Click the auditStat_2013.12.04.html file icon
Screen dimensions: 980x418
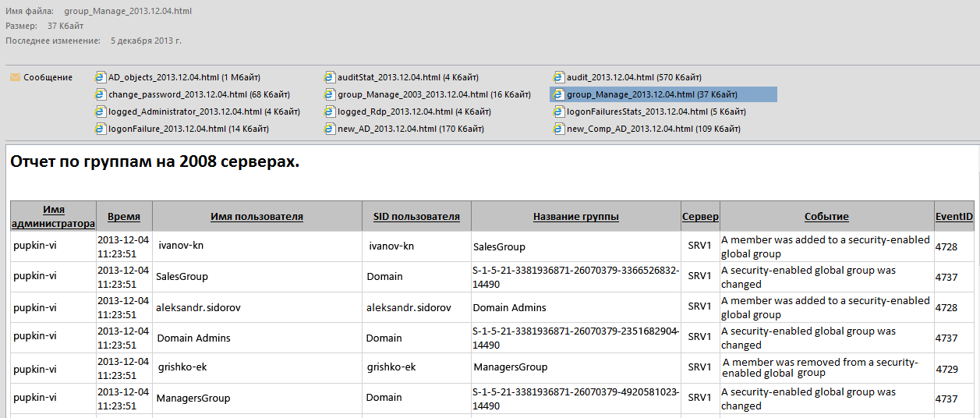331,77
